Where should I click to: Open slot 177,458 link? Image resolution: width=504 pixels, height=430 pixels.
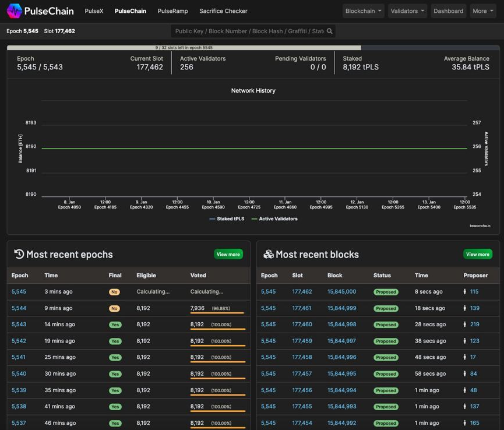[302, 357]
